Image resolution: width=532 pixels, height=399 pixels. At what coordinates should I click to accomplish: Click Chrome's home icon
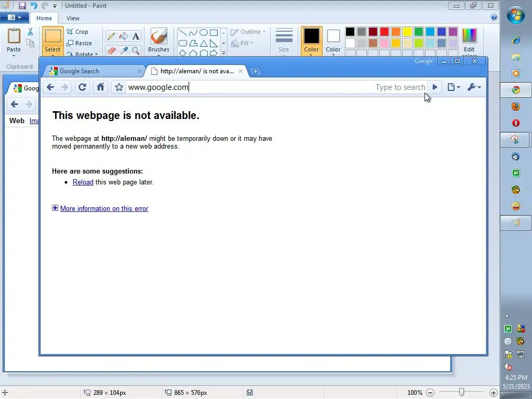[x=100, y=87]
